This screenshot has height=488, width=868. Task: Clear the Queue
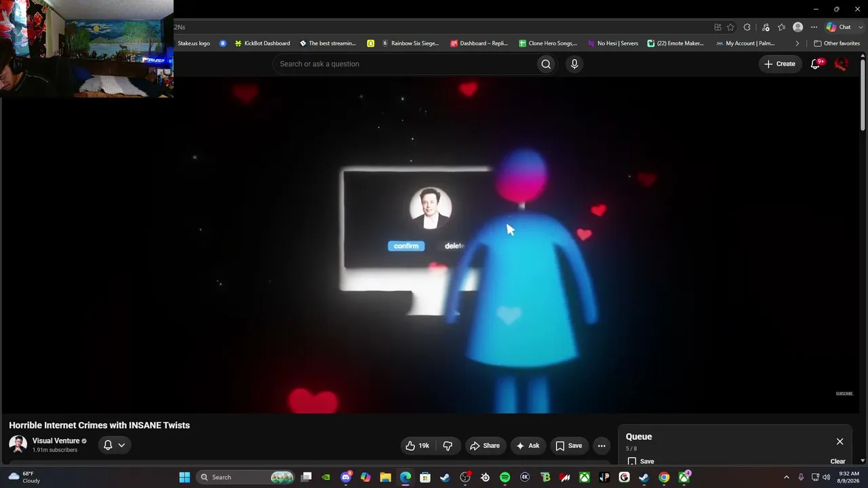coord(838,462)
